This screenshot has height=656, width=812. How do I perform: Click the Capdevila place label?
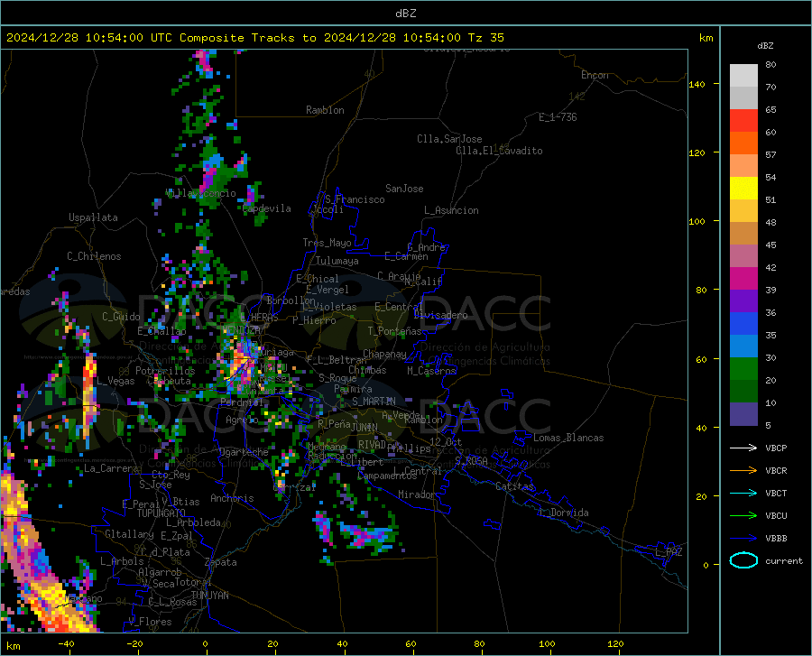267,208
